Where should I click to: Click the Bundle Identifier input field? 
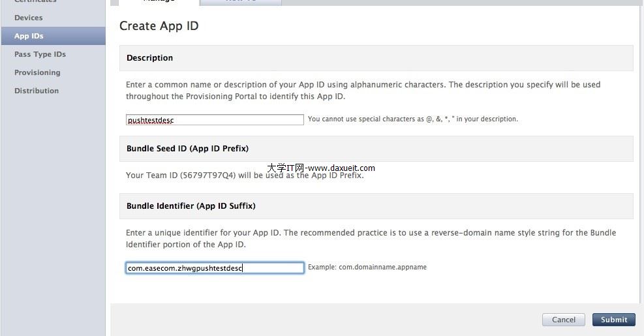click(215, 268)
